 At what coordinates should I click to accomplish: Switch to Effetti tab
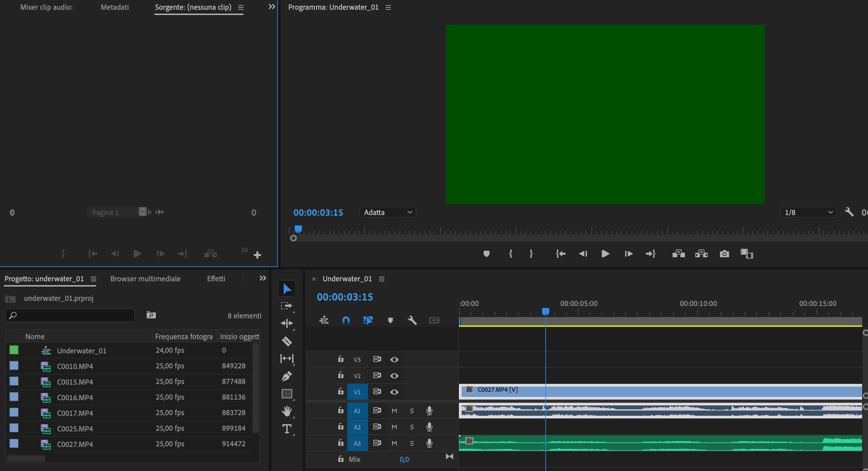(216, 279)
